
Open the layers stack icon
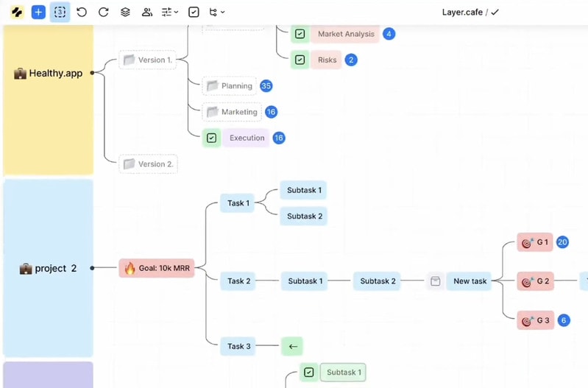coord(125,12)
